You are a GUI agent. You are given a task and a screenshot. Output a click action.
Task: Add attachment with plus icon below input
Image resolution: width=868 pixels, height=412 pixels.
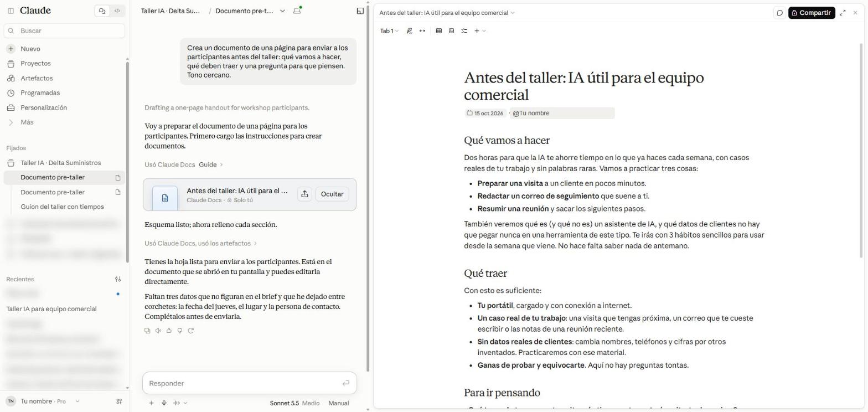151,403
